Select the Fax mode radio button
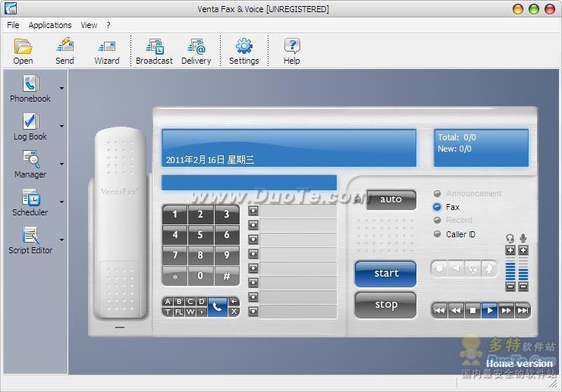 point(438,207)
